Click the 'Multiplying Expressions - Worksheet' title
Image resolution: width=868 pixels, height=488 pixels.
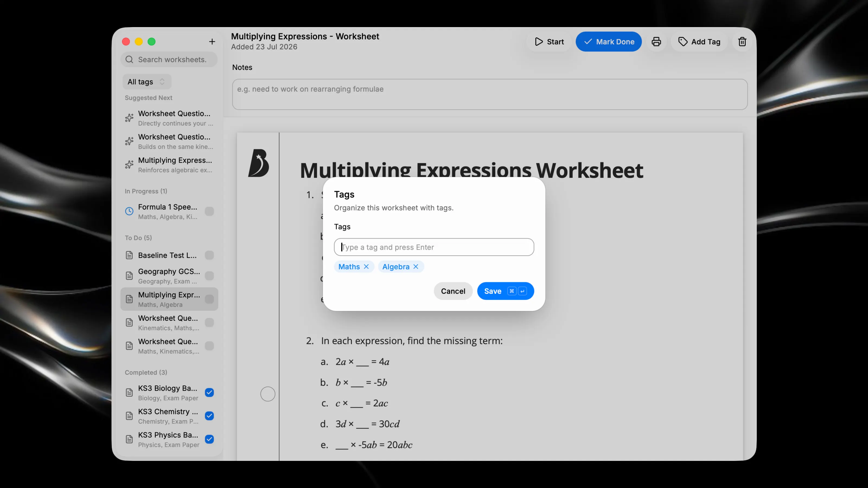coord(305,36)
